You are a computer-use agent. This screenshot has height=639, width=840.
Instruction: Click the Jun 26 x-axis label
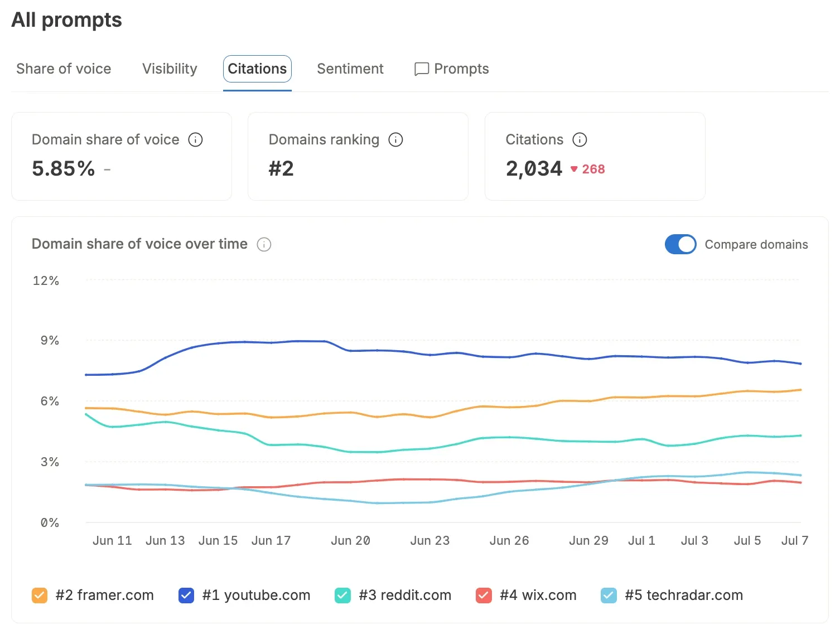(509, 540)
